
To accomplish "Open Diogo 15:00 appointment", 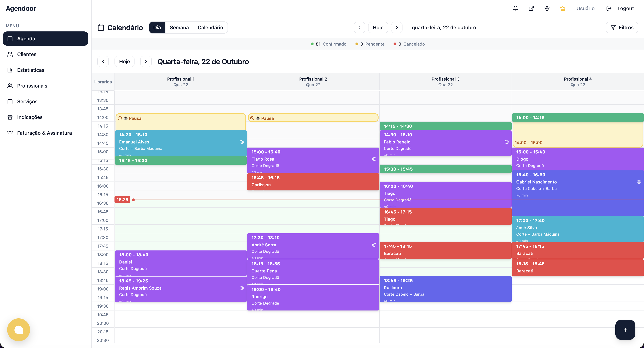I will point(578,159).
